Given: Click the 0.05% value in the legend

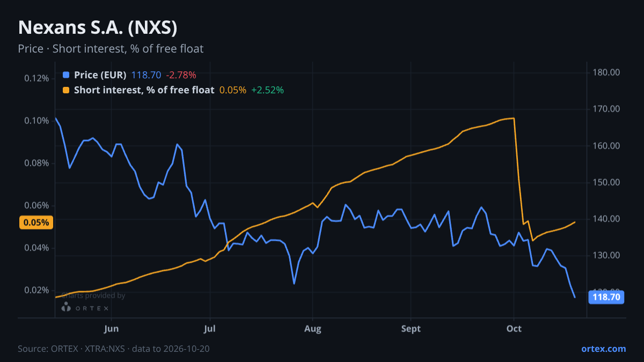Looking at the screenshot, I should tap(233, 90).
